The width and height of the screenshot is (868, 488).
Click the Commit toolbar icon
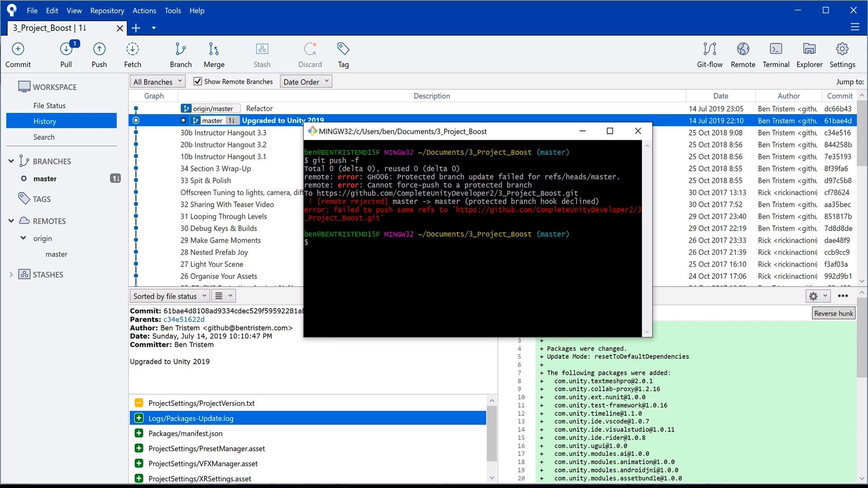coord(18,49)
